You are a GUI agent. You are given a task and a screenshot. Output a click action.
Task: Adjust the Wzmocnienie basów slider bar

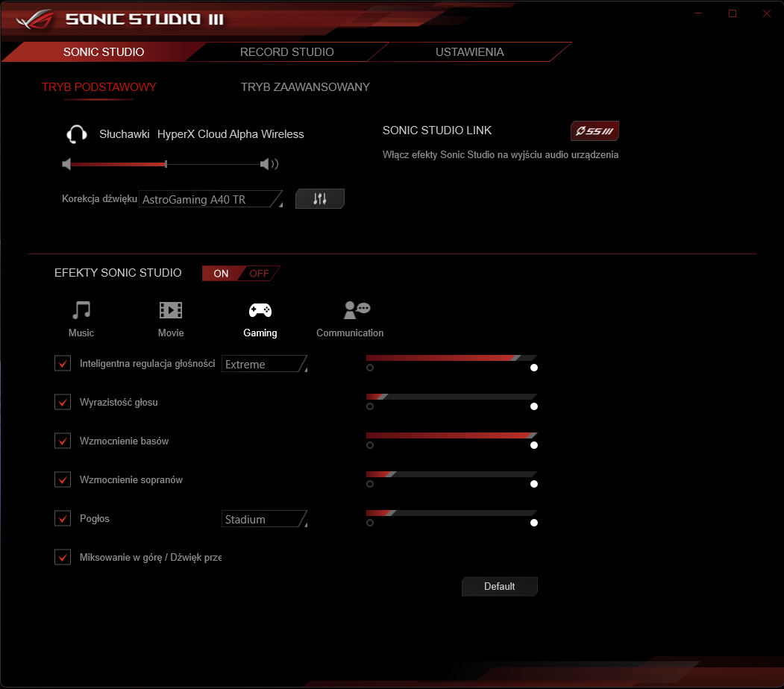(x=451, y=435)
